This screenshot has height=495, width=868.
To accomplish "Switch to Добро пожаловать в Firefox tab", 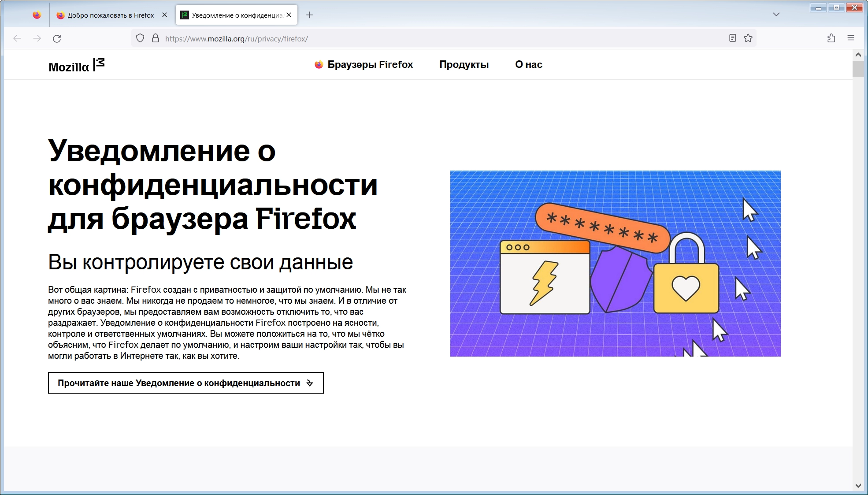I will [x=110, y=15].
